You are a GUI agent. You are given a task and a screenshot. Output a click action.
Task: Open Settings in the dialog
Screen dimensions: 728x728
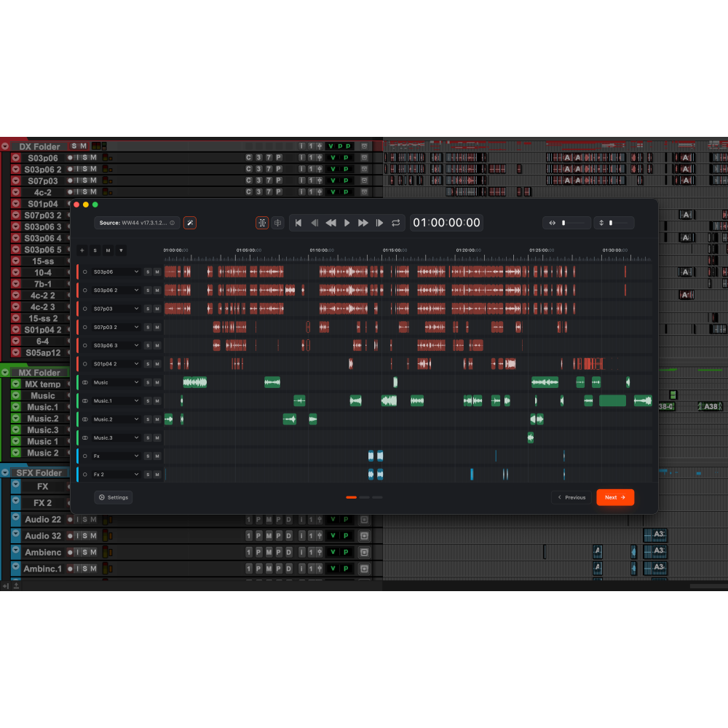click(114, 497)
